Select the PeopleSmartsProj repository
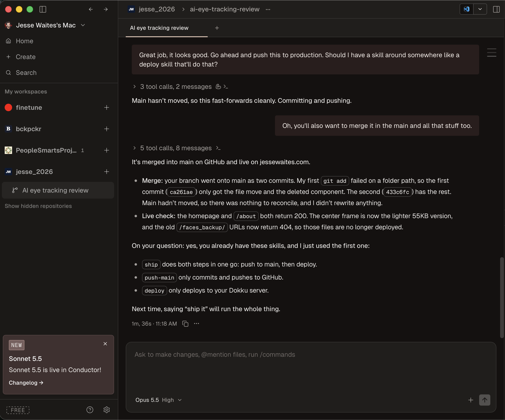Screen dimensions: 505x420 point(46,150)
